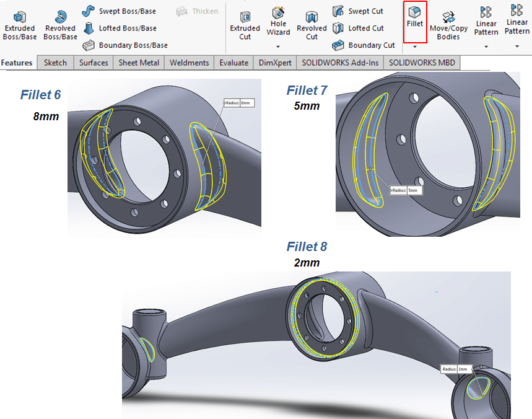532x419 pixels.
Task: Select the Extruded Cut tool
Action: pos(245,25)
